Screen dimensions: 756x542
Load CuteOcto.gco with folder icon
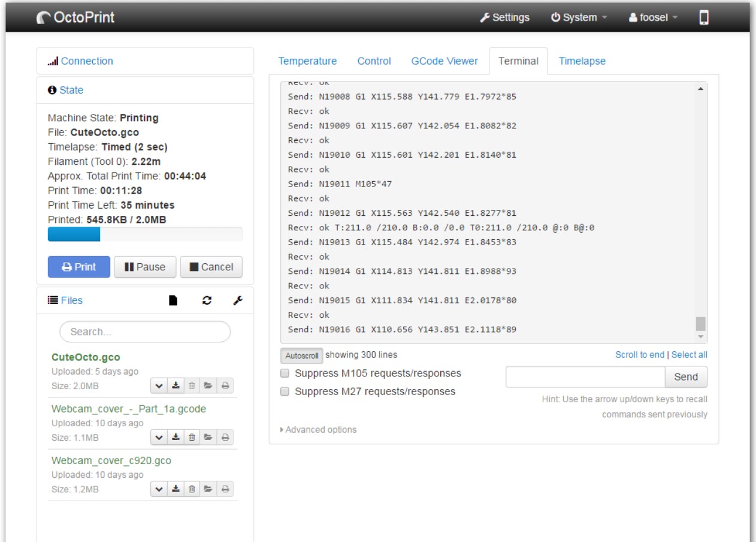pyautogui.click(x=208, y=386)
